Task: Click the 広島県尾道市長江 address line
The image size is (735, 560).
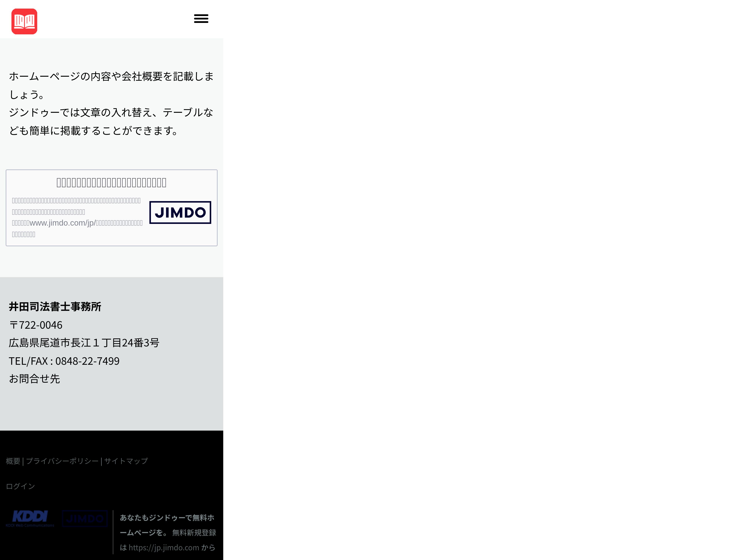Action: (84, 343)
